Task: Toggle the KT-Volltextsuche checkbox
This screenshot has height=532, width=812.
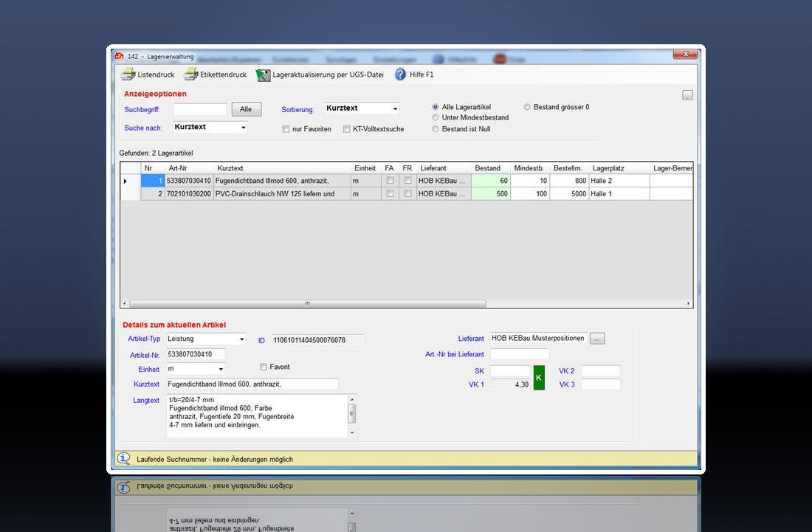Action: [346, 129]
